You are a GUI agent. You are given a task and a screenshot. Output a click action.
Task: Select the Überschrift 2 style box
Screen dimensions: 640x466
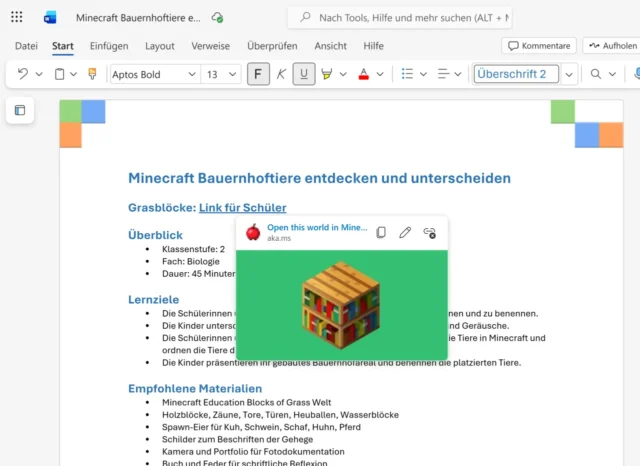click(x=516, y=74)
